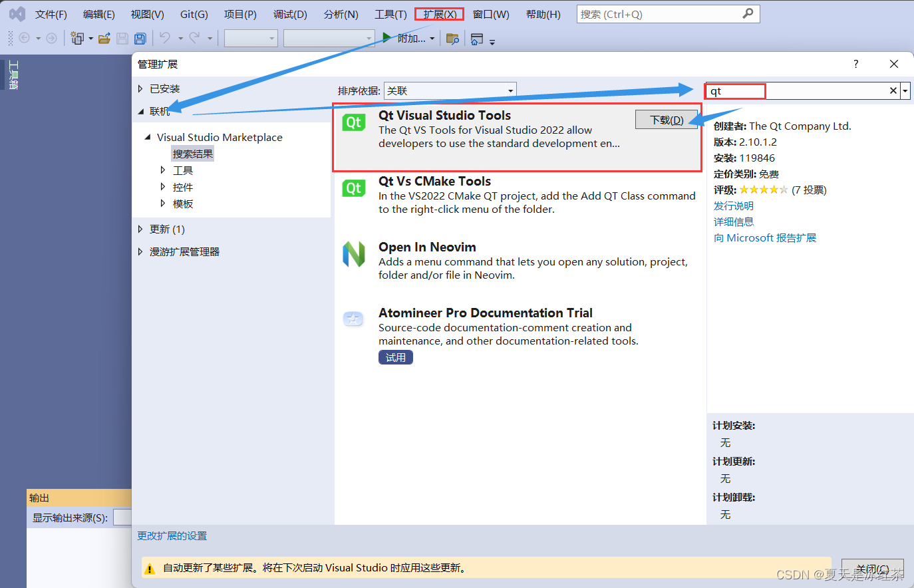The height and width of the screenshot is (588, 914).
Task: Click the Visual Studio logo icon
Action: tap(17, 14)
